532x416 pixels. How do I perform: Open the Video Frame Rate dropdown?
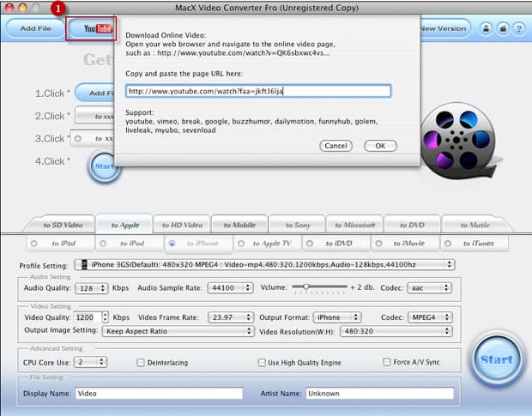pos(231,317)
